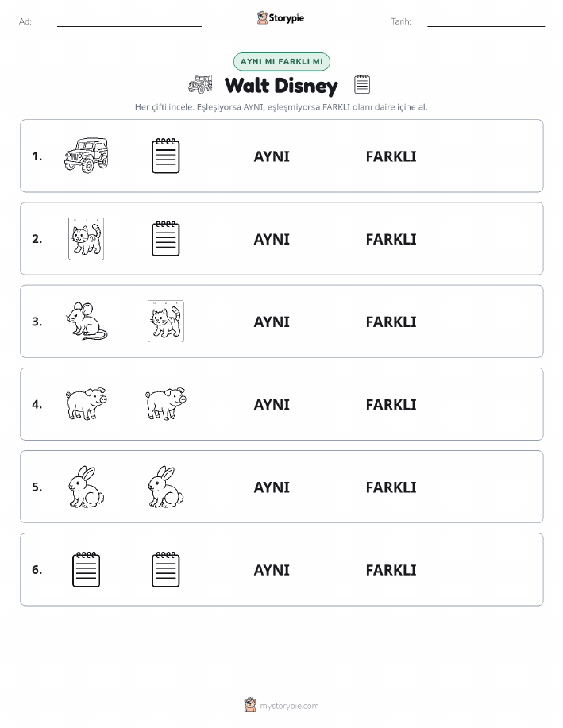
Task: Select AYNI for row 4
Action: coord(272,404)
